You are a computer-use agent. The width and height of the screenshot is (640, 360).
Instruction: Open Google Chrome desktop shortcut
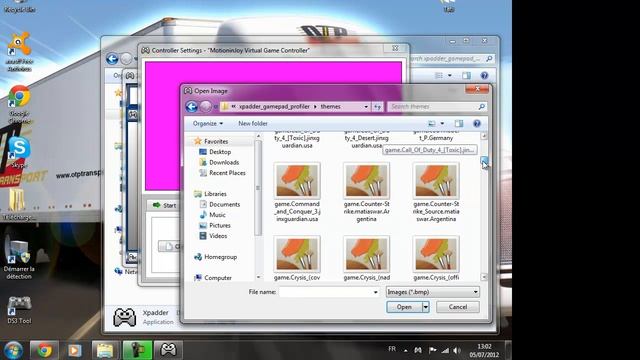(x=19, y=104)
